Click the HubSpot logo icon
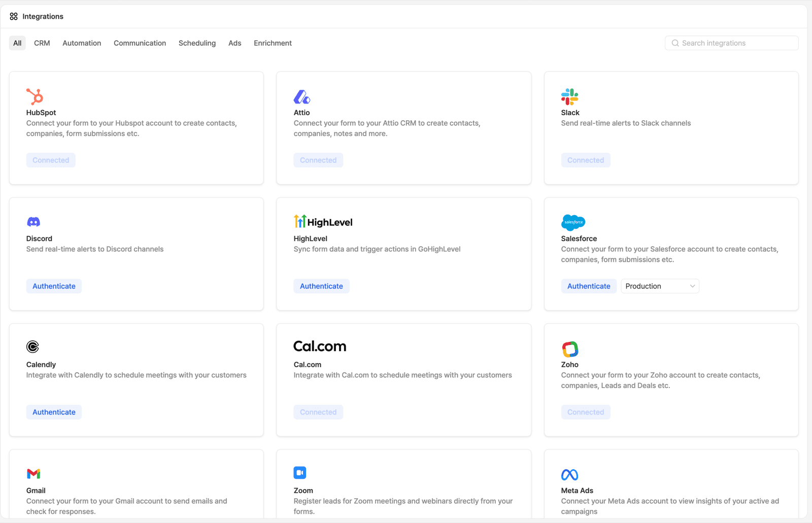Screen dimensions: 812x523 pos(35,96)
